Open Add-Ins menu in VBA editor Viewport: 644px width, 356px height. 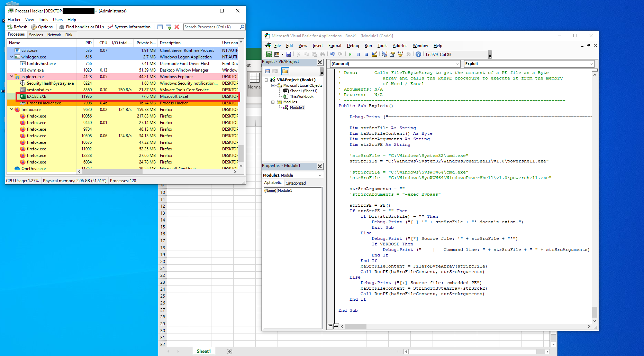[x=400, y=46]
